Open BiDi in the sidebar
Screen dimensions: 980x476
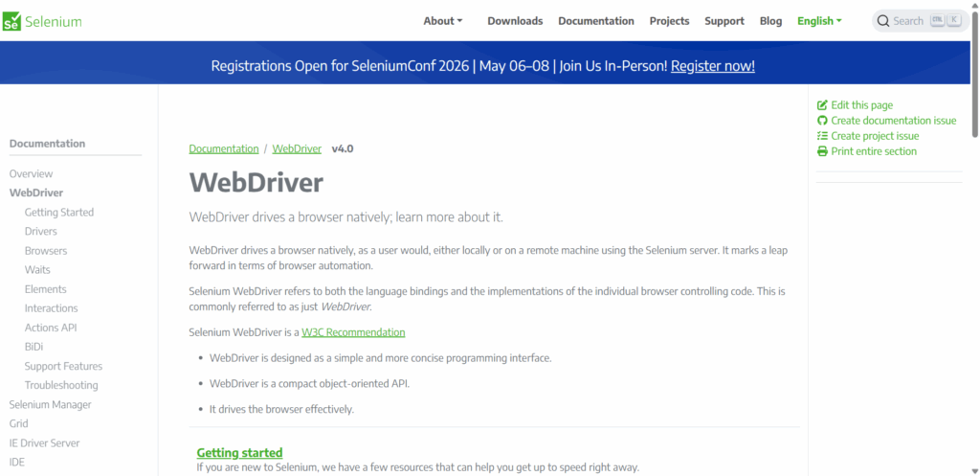pos(33,347)
